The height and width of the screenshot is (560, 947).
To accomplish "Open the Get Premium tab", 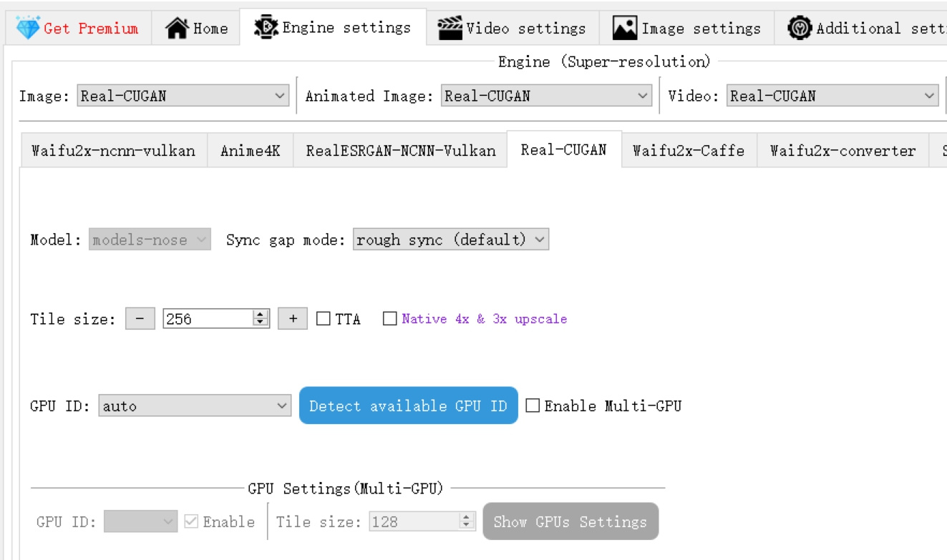I will click(77, 29).
